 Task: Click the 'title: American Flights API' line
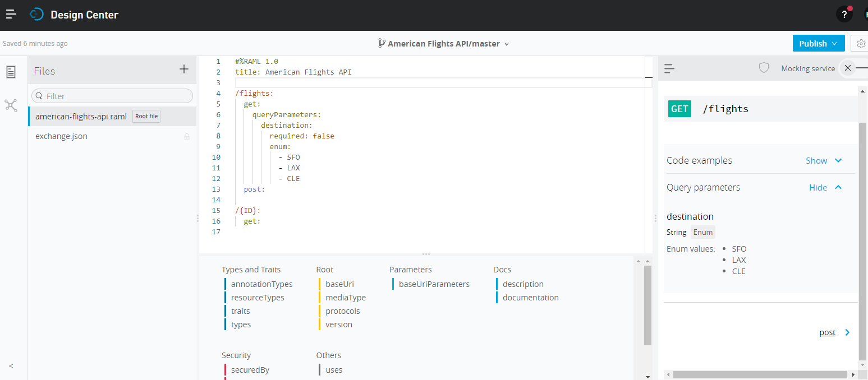[293, 72]
